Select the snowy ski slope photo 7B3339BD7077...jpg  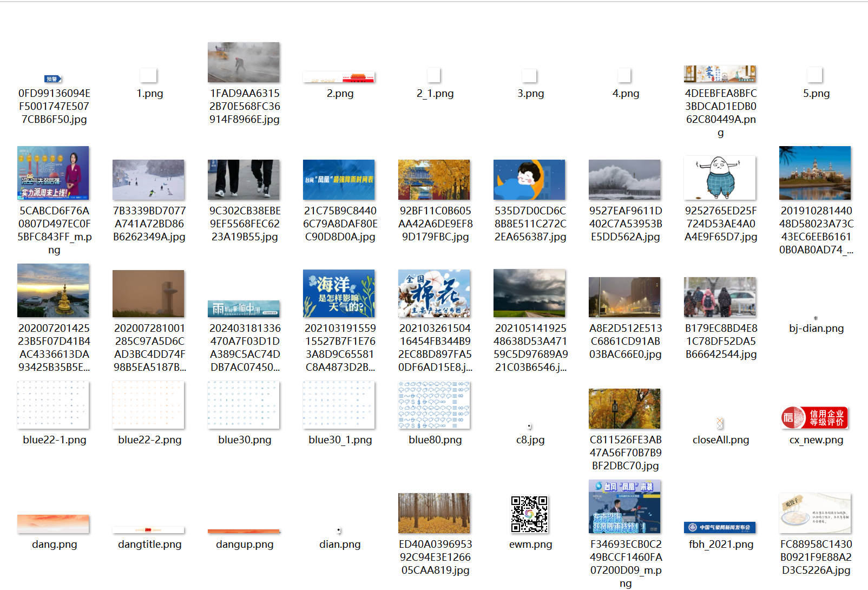148,180
